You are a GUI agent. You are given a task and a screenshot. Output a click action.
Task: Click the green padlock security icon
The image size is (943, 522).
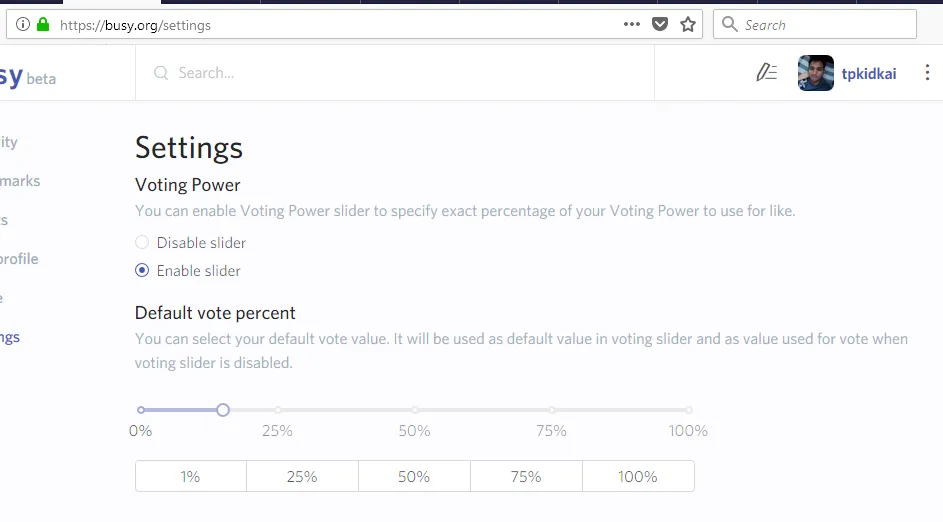43,25
